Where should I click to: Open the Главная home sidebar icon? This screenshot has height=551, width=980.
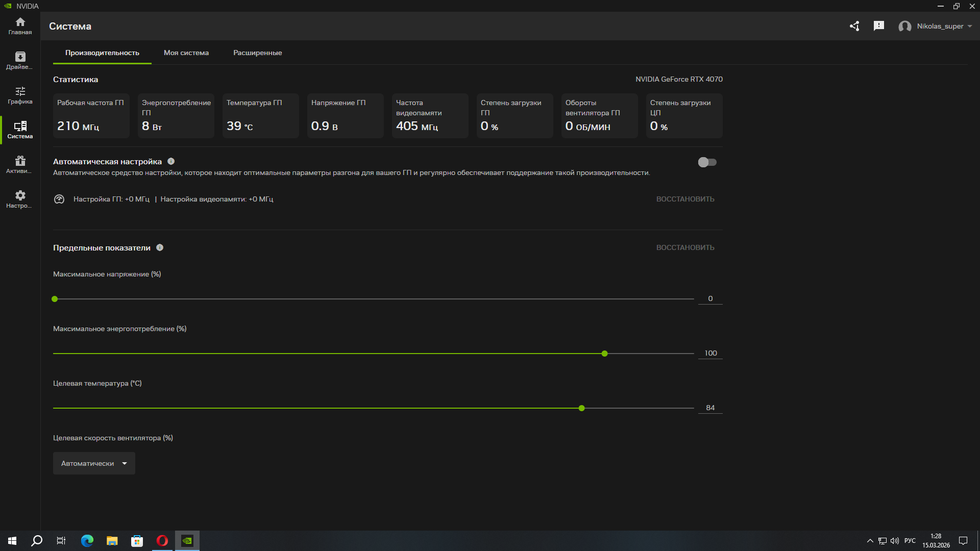[20, 26]
